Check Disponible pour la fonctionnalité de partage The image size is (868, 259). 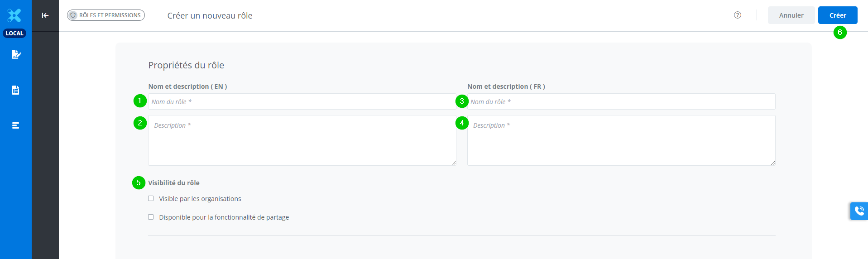[151, 217]
